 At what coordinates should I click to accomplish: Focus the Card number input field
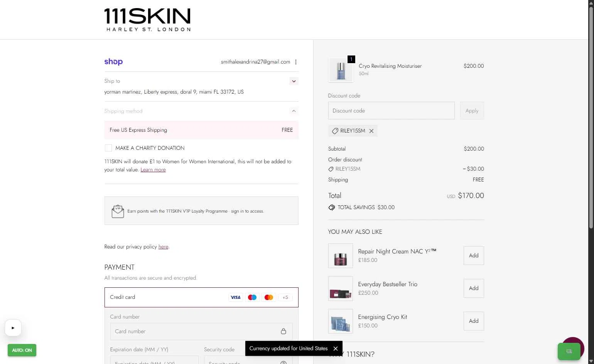[201, 331]
